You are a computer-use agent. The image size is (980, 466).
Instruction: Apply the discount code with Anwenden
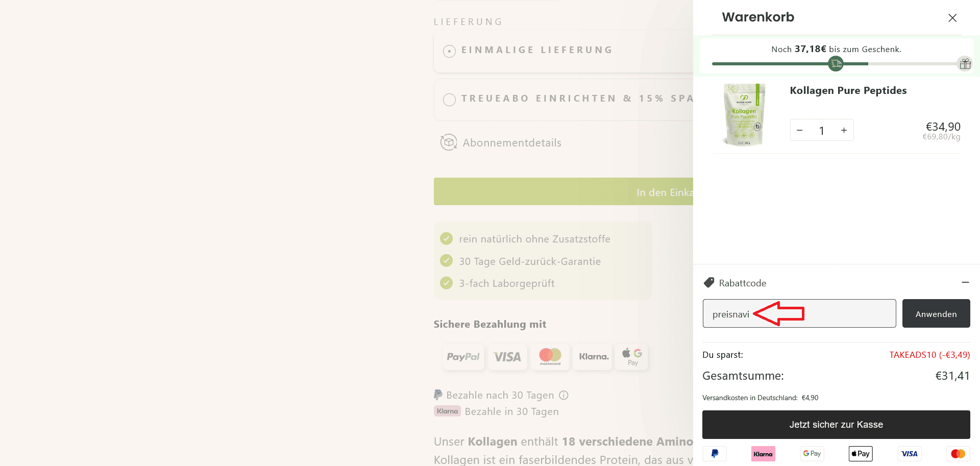tap(936, 313)
